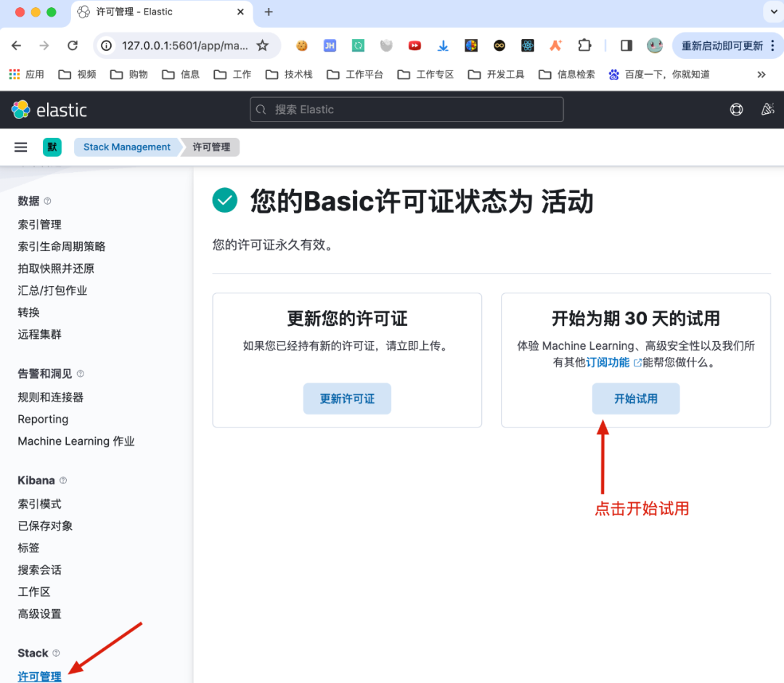The height and width of the screenshot is (683, 784).
Task: Click the Chrome profile avatar icon
Action: tap(655, 45)
